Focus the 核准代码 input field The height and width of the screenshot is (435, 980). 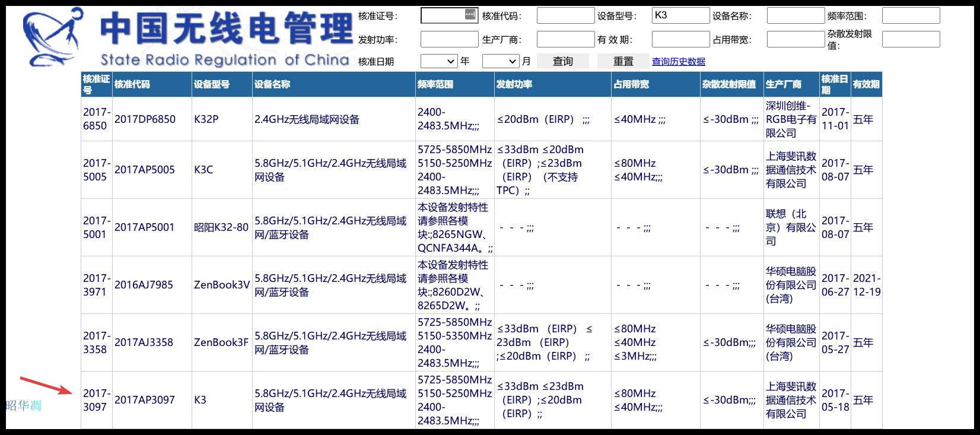pos(565,15)
